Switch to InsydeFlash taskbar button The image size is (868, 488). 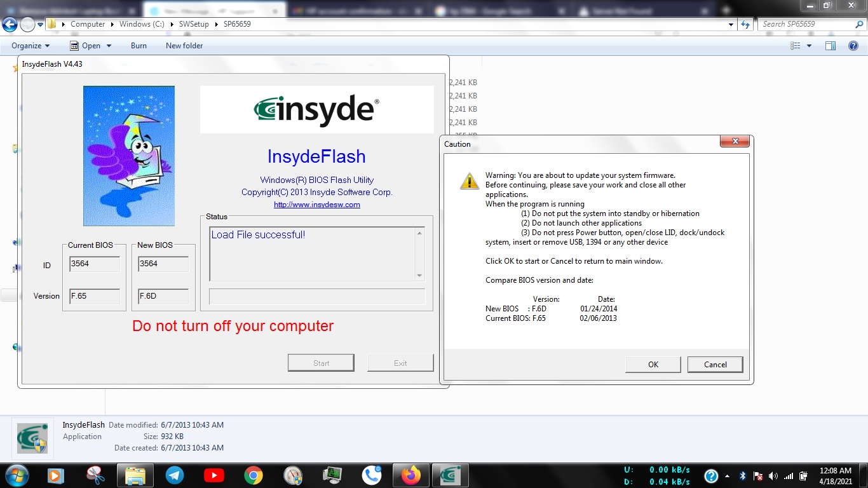click(451, 475)
